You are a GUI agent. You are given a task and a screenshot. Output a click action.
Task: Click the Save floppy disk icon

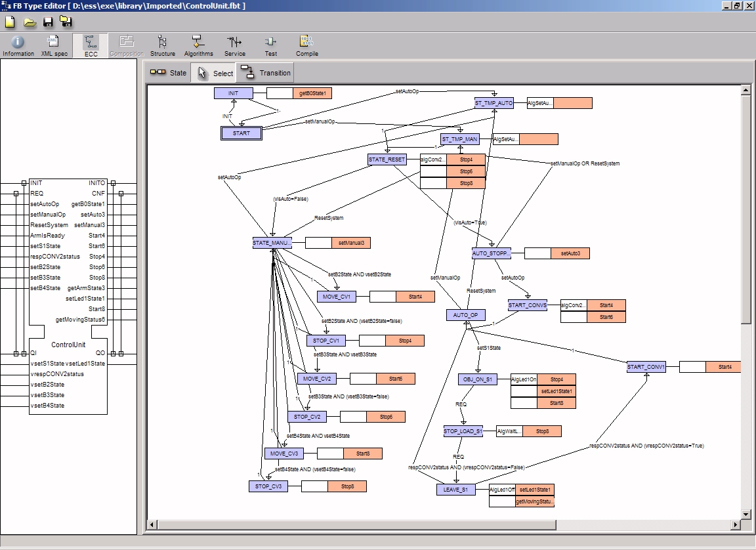pyautogui.click(x=48, y=22)
